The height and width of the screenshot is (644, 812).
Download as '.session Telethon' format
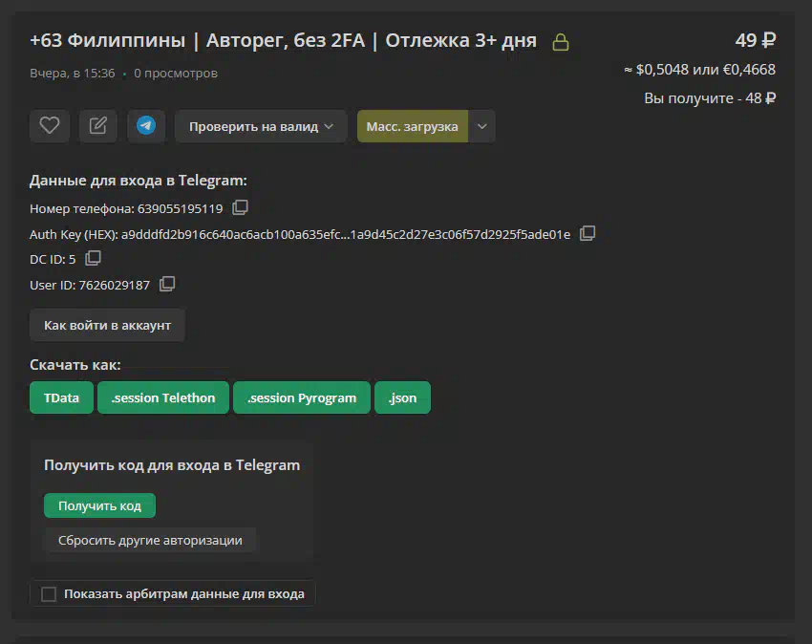162,397
